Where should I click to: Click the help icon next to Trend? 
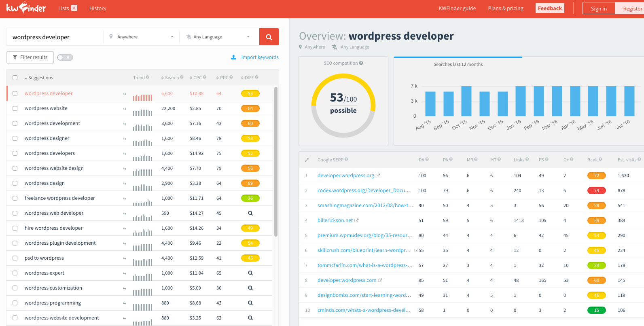148,77
